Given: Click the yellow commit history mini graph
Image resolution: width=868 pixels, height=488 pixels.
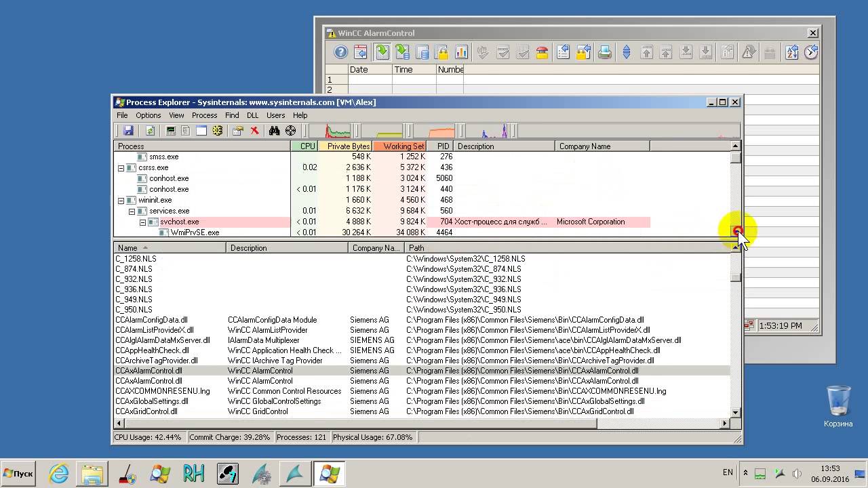Looking at the screenshot, I should [381, 131].
